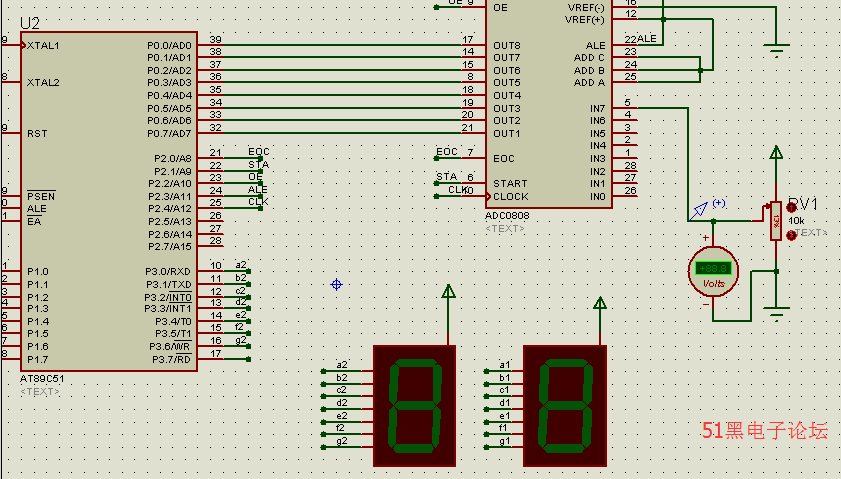Click the EA pin label on U2
Viewport: 841px width, 479px height.
pyautogui.click(x=34, y=221)
